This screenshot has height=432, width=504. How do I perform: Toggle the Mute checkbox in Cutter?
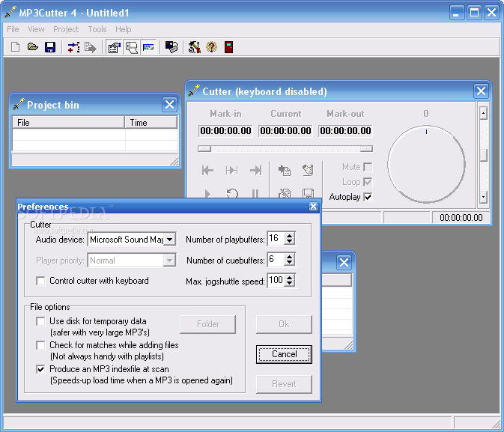coord(368,167)
